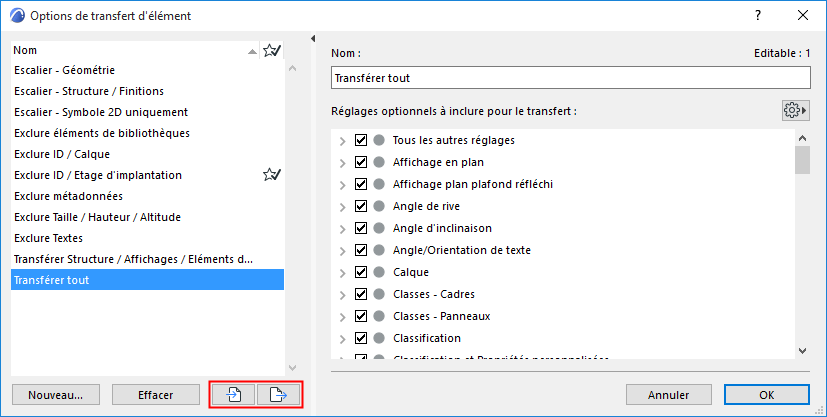The image size is (827, 417).
Task: Disable the Classes - Cadres checkbox
Action: pyautogui.click(x=361, y=294)
